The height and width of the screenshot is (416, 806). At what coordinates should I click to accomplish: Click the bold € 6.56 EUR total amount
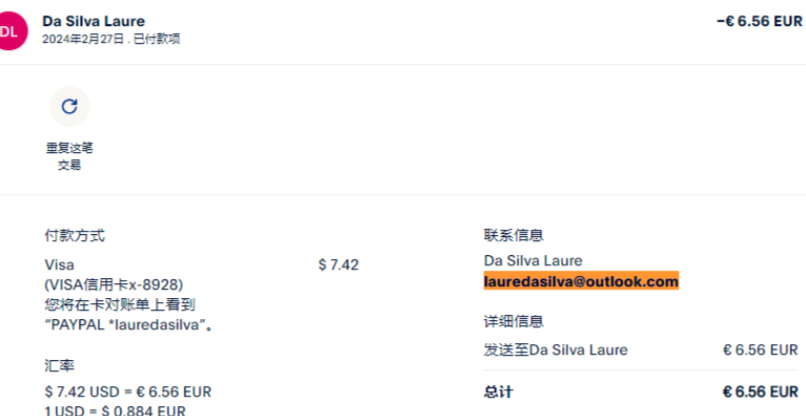point(760,392)
